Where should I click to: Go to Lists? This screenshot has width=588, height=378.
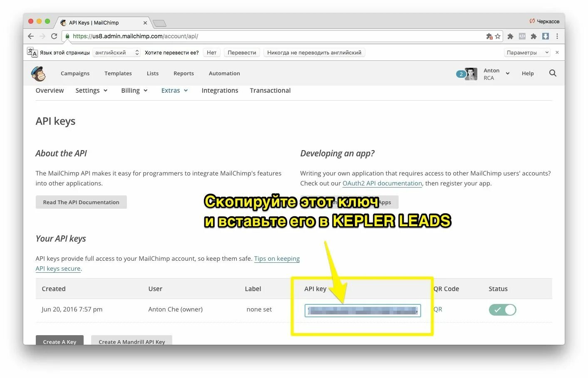tap(153, 74)
